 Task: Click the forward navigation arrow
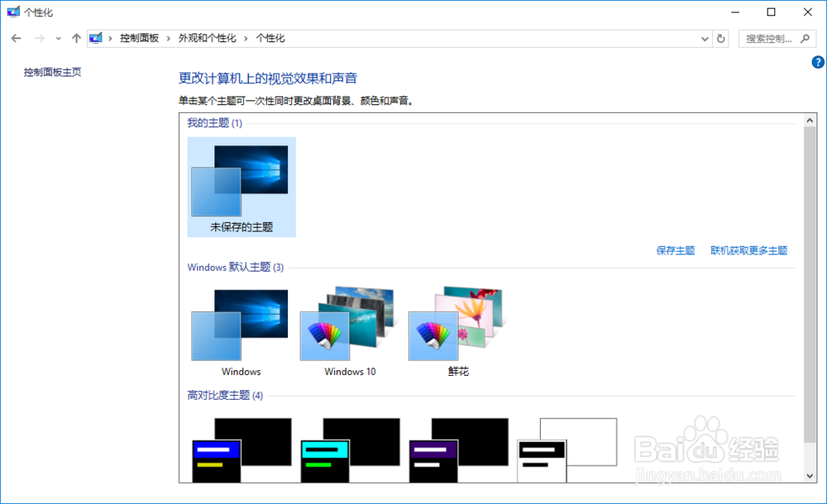coord(40,38)
